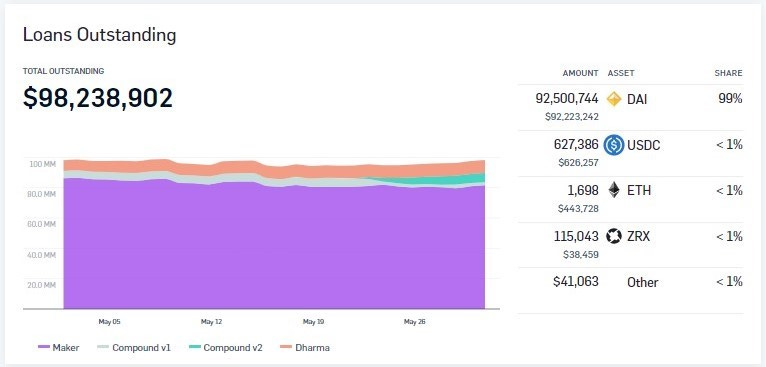The width and height of the screenshot is (766, 367).
Task: Click the 627,386 USDC amount
Action: [x=576, y=145]
